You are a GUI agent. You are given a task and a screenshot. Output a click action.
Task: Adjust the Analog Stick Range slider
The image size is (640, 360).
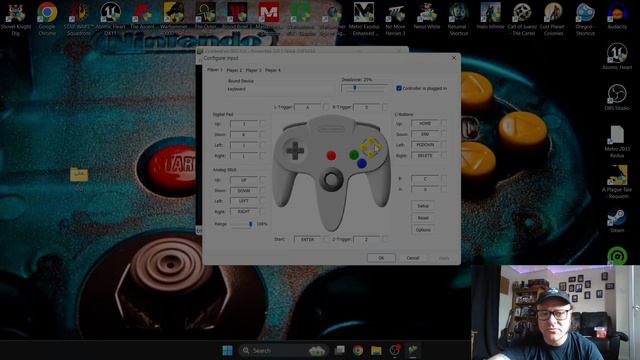(x=242, y=224)
